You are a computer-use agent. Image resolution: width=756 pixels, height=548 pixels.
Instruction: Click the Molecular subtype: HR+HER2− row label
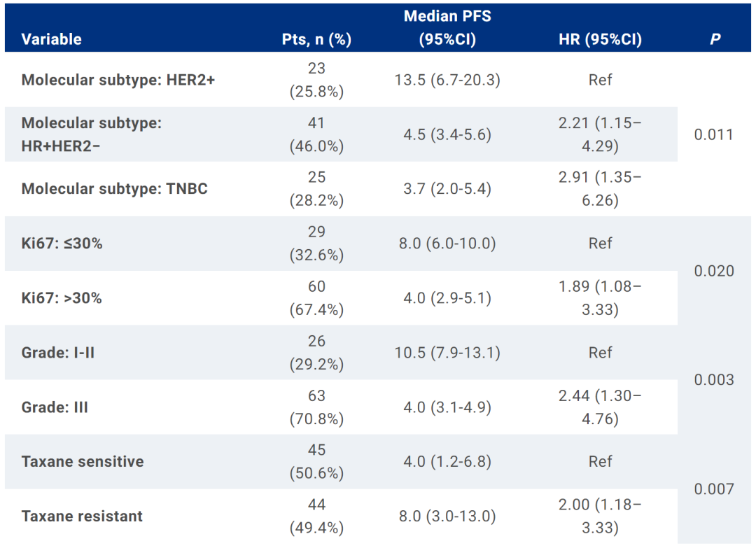click(92, 134)
